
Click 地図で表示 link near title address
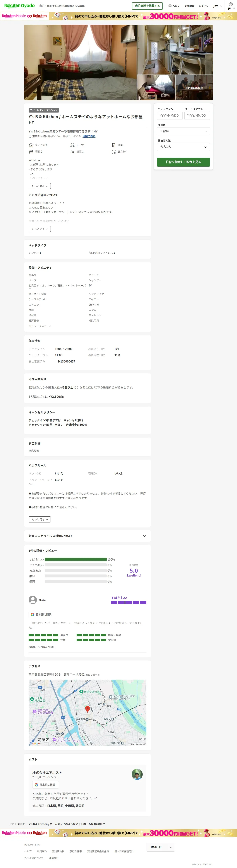point(89,136)
